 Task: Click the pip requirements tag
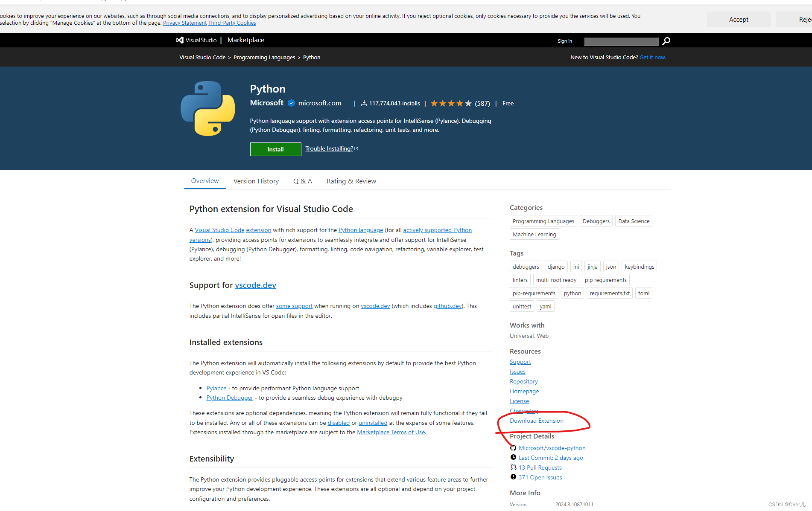(606, 280)
